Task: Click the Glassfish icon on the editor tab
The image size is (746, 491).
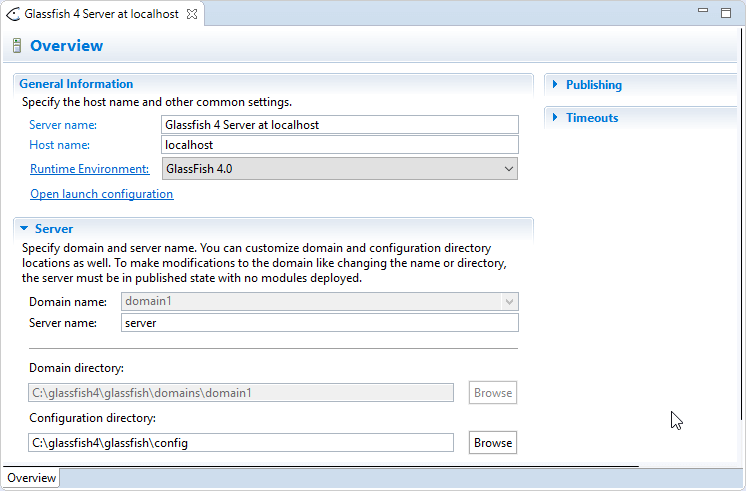Action: coord(13,14)
